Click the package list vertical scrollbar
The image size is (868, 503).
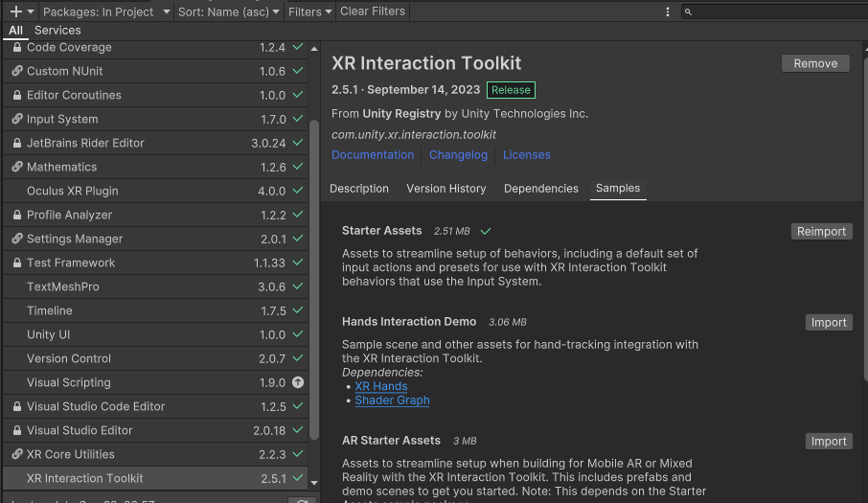(x=314, y=278)
